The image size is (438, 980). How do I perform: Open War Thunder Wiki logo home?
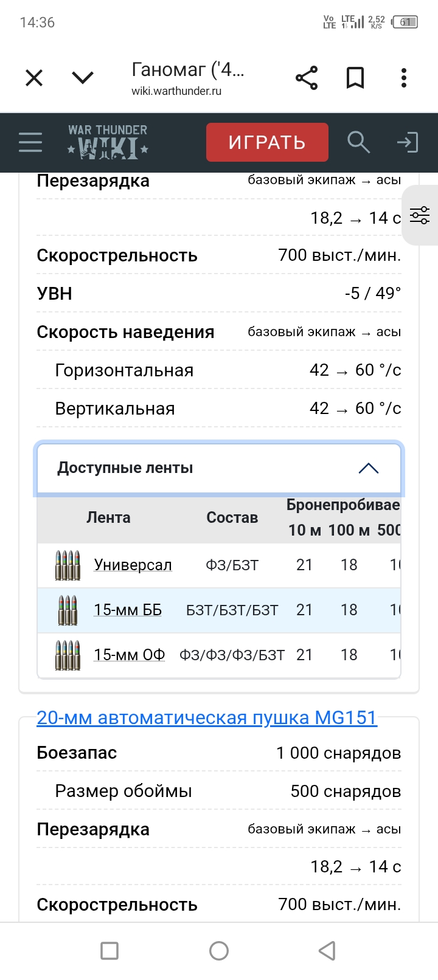[x=108, y=142]
